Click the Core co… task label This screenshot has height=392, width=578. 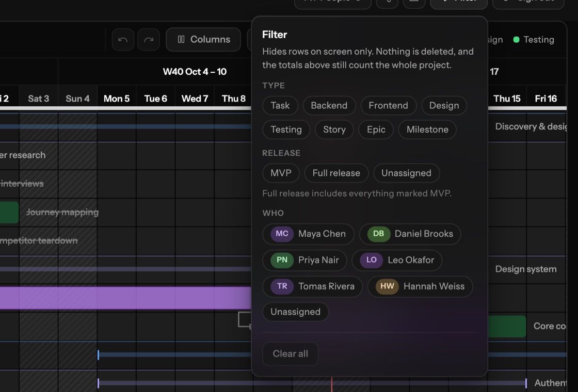coord(550,326)
